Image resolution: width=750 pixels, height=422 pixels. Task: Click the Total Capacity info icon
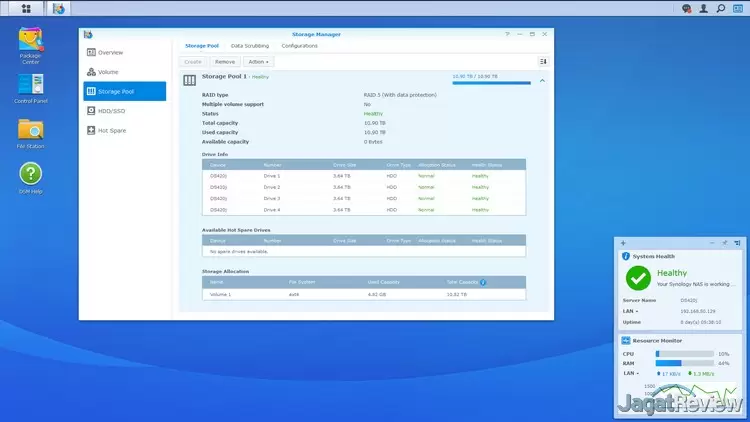(x=483, y=282)
